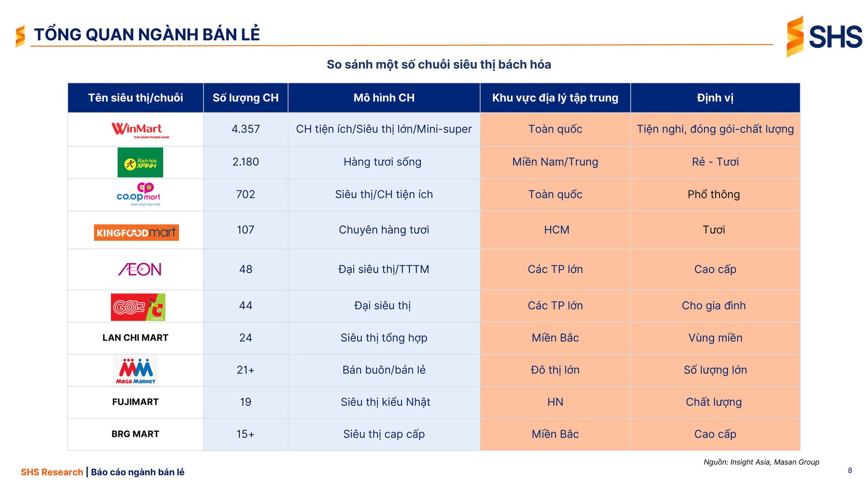Image resolution: width=868 pixels, height=488 pixels.
Task: Click the AEON logo
Action: (140, 269)
